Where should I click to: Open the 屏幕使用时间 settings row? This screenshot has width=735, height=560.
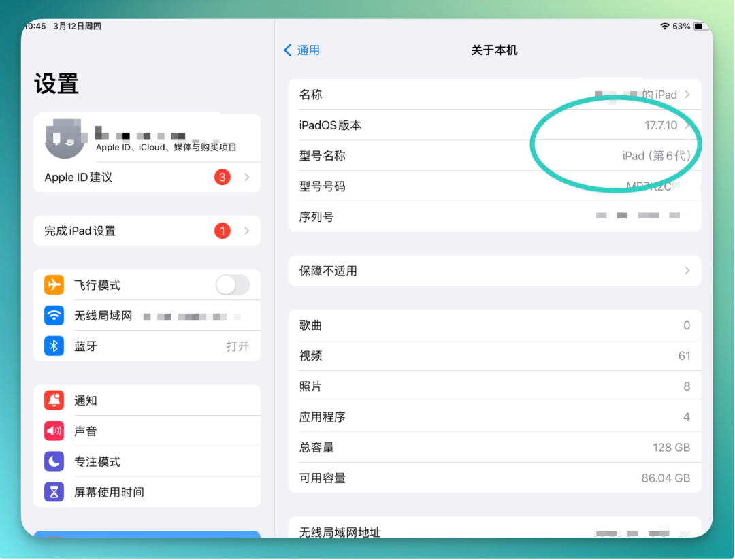[x=147, y=492]
